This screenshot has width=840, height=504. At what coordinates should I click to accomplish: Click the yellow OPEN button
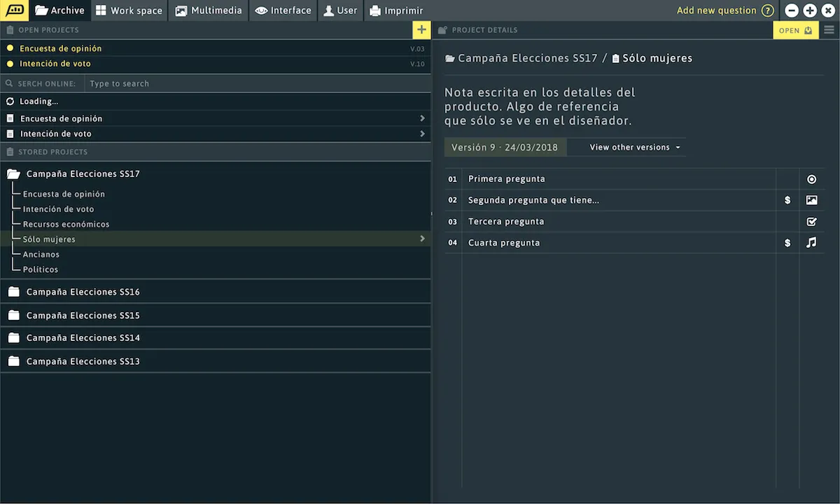[795, 30]
